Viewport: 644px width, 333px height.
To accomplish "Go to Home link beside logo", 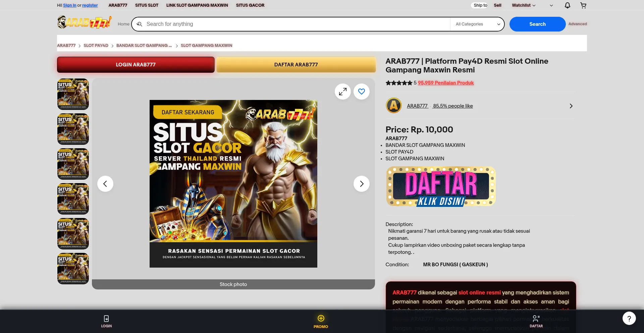I will click(123, 24).
